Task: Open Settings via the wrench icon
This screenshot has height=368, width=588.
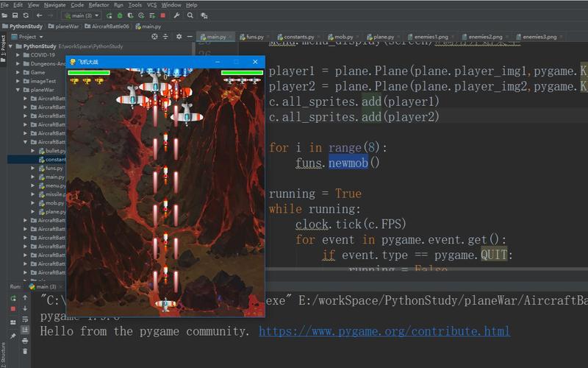Action: pyautogui.click(x=176, y=15)
